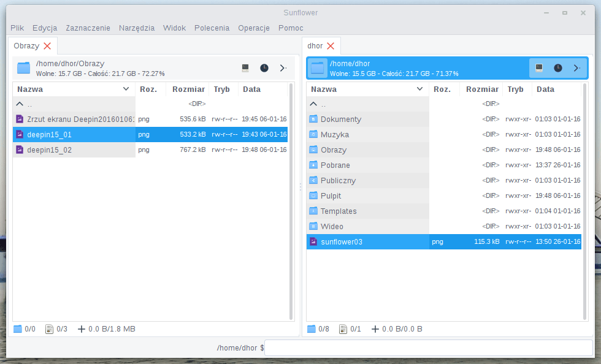Click the 535.6 kB size cell
This screenshot has width=601, height=364.
[x=193, y=119]
